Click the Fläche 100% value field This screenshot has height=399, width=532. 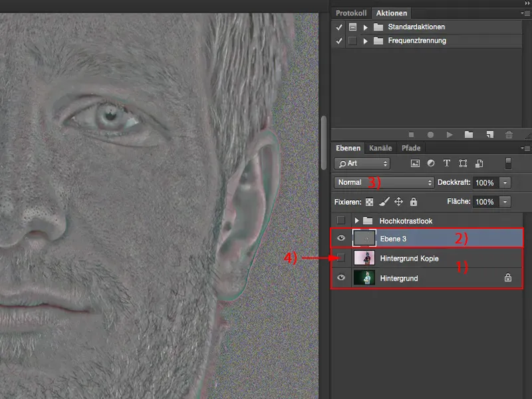click(x=485, y=202)
